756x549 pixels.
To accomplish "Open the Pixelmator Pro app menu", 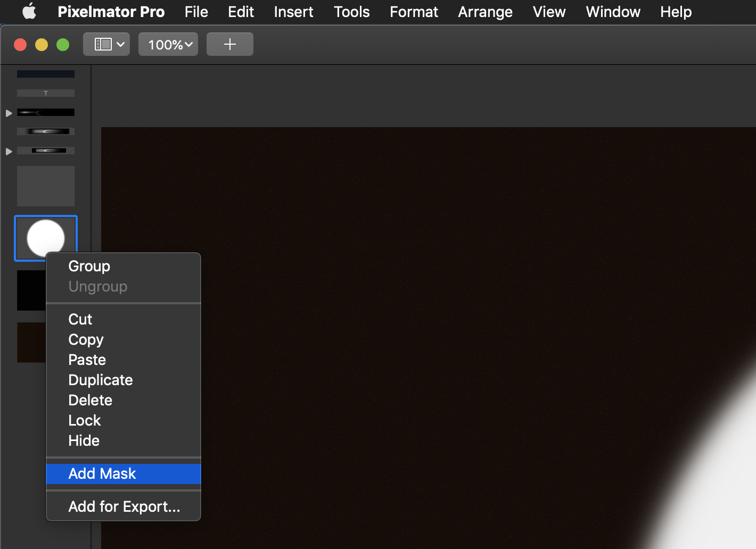I will [111, 12].
